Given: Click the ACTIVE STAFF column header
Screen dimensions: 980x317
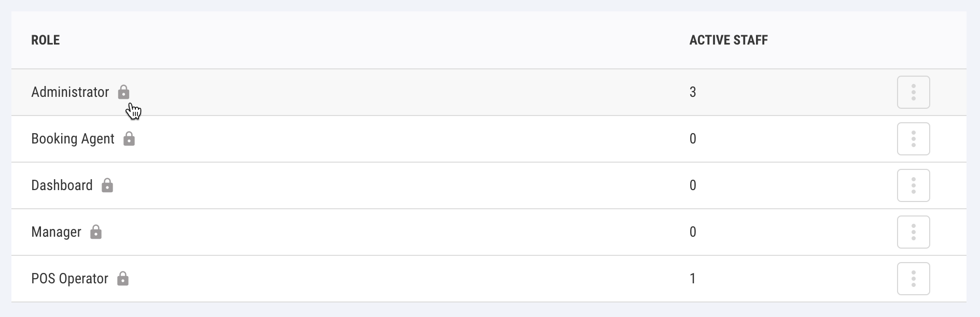Looking at the screenshot, I should pos(729,40).
